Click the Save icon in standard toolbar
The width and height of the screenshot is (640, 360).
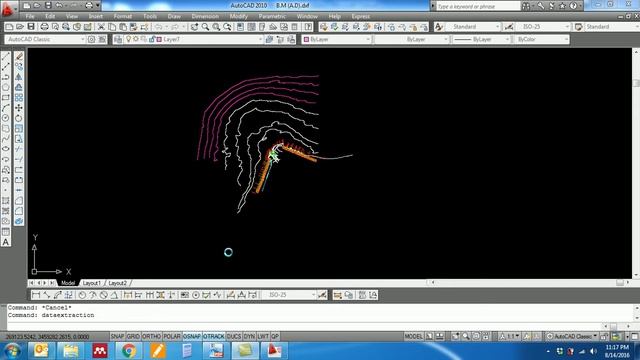pyautogui.click(x=31, y=27)
